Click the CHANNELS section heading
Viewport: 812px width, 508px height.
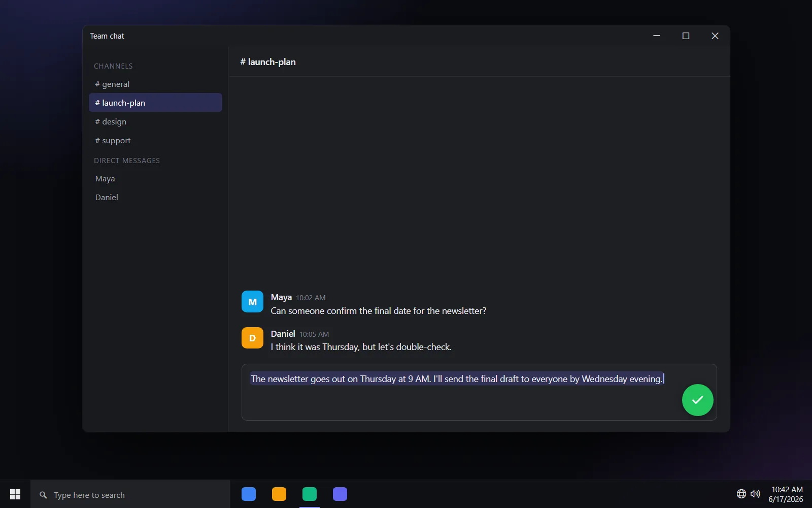tap(113, 66)
